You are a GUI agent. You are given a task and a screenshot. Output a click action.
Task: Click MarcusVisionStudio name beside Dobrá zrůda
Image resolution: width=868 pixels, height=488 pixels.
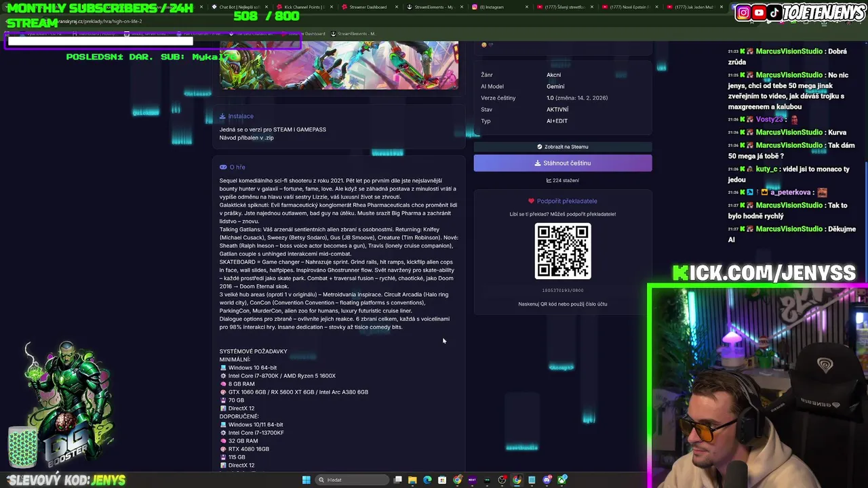click(x=789, y=52)
